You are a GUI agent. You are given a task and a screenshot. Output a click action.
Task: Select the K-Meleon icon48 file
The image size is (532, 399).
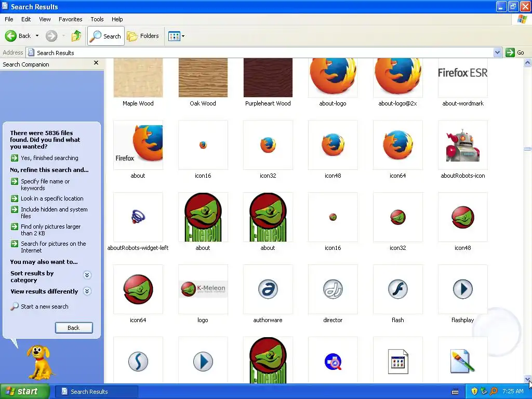[463, 217]
